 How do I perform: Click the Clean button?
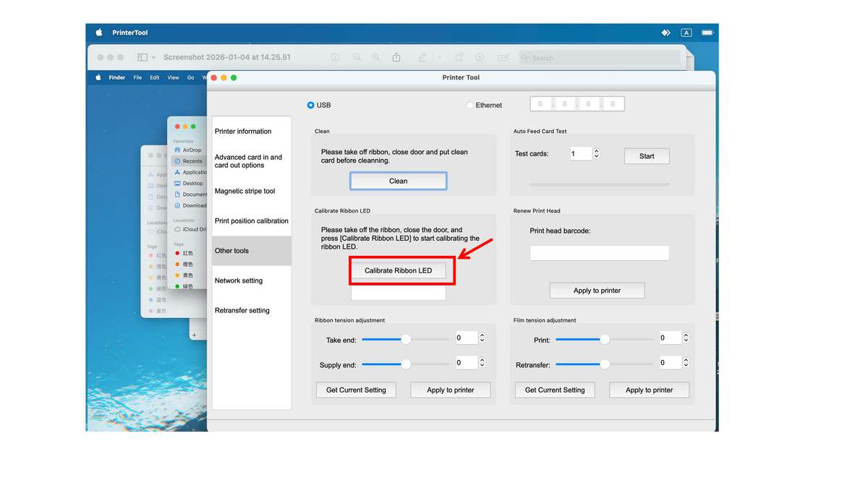click(x=399, y=181)
